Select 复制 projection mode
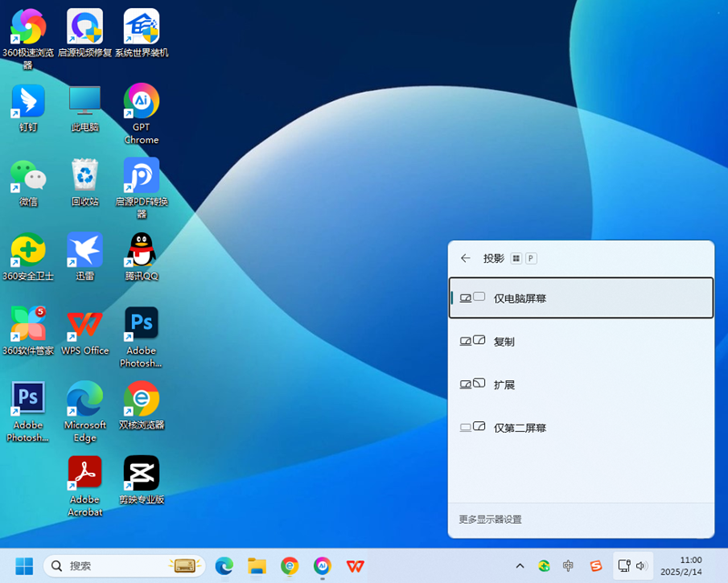Image resolution: width=728 pixels, height=583 pixels. click(x=581, y=342)
